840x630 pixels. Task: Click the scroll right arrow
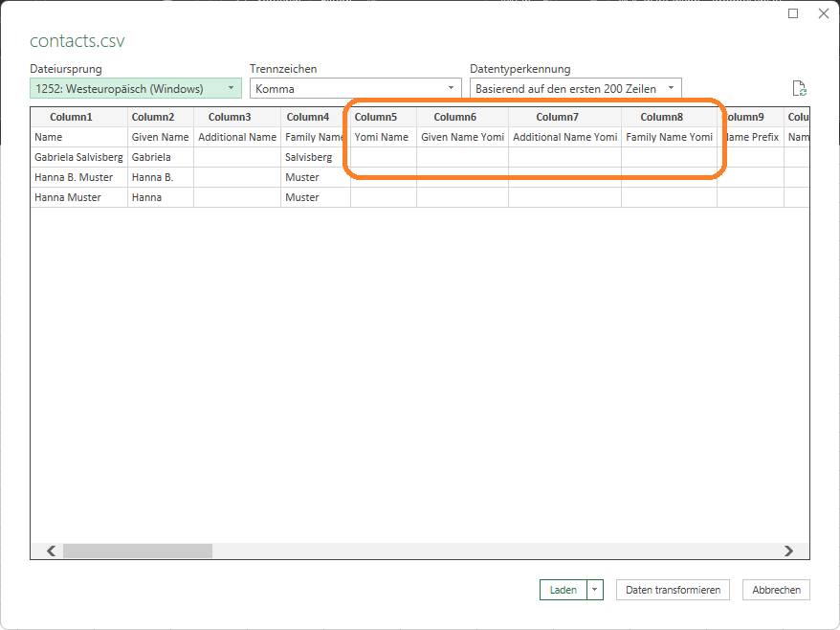[x=788, y=551]
